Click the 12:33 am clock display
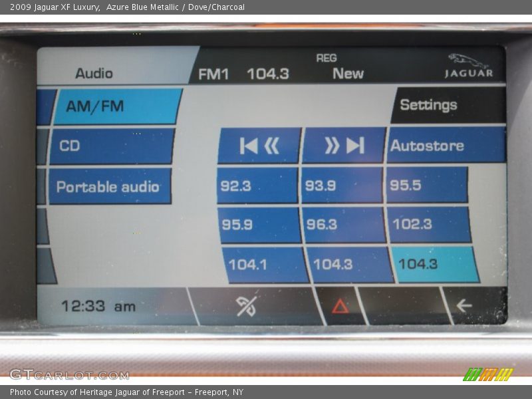This screenshot has height=399, width=532. 96,307
